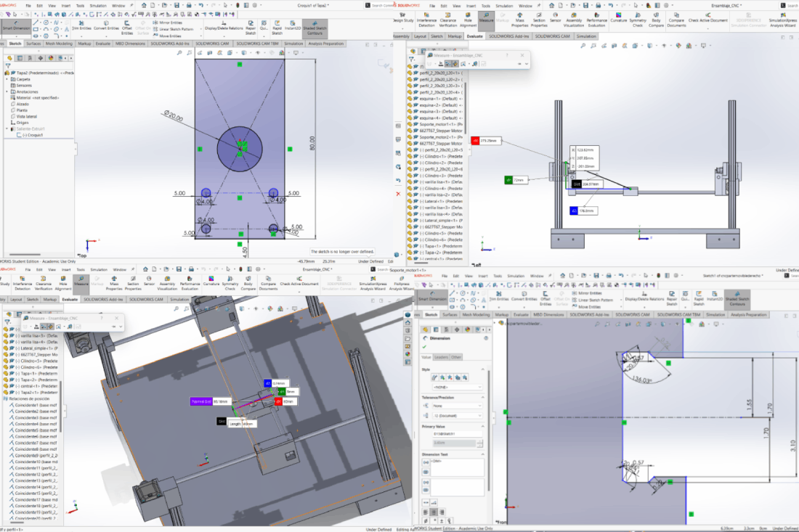Click the help icon in the Dimension panel header
Screen dimensions: 799x532
pos(486,338)
